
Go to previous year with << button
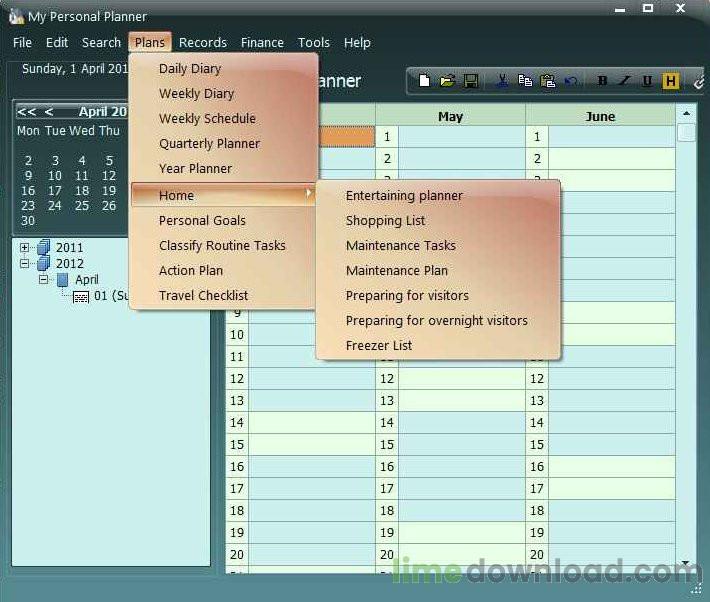[26, 112]
